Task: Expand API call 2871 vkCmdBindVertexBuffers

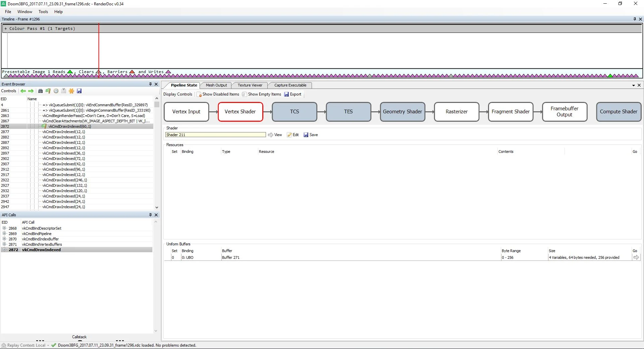Action: [x=4, y=244]
